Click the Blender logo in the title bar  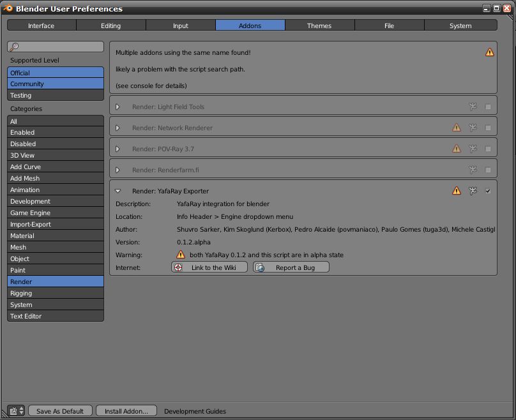tap(8, 8)
